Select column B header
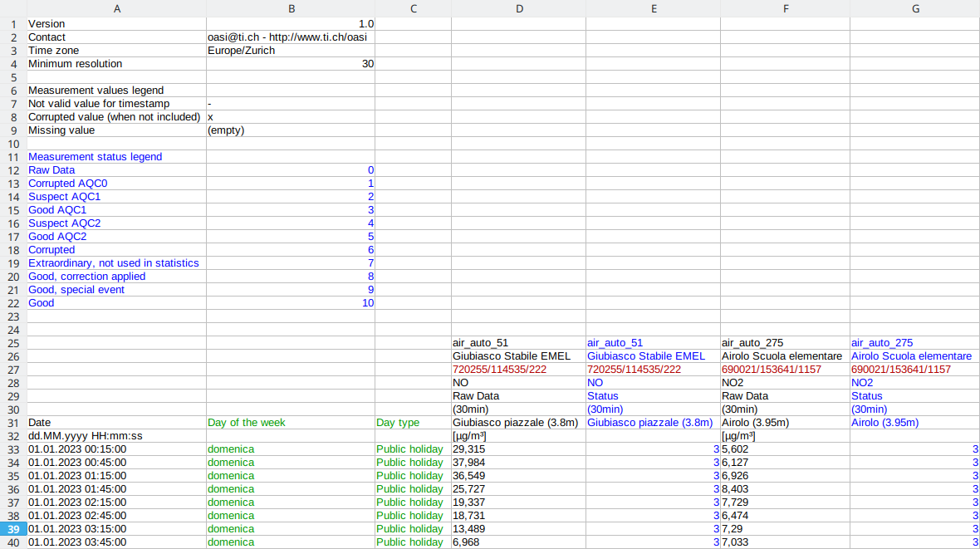 tap(291, 8)
